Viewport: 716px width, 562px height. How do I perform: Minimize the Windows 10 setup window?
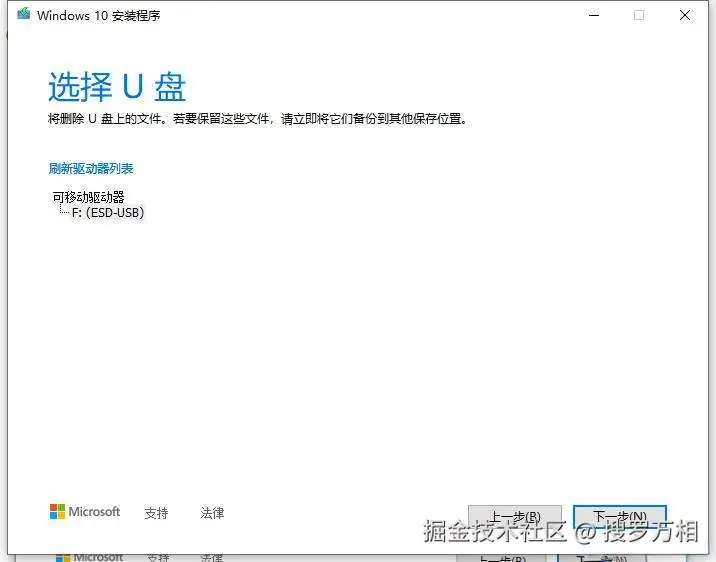pos(594,15)
